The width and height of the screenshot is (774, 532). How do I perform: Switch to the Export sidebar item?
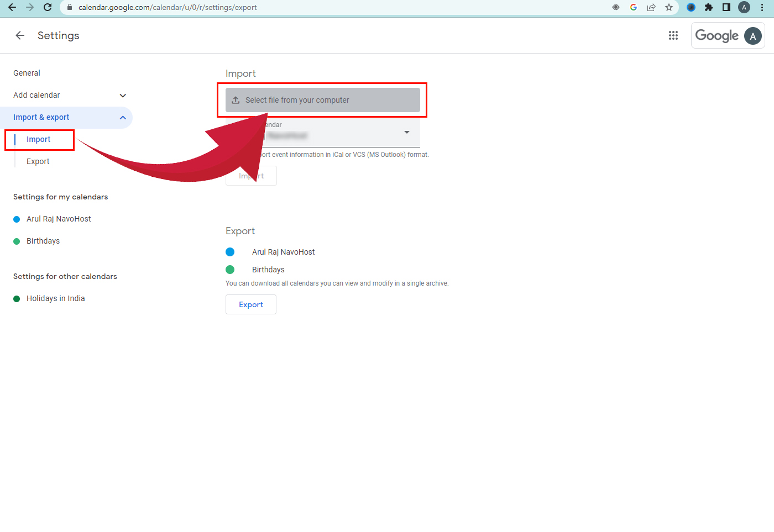coord(38,161)
